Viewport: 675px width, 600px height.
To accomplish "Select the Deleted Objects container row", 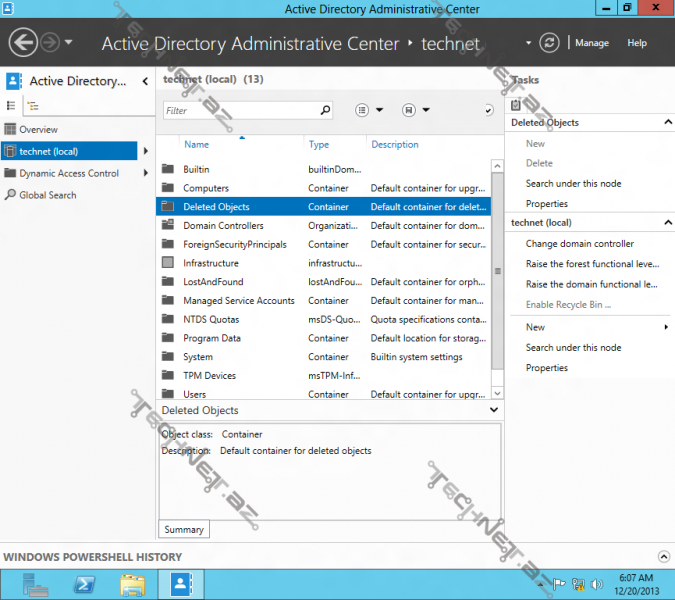I will point(323,207).
